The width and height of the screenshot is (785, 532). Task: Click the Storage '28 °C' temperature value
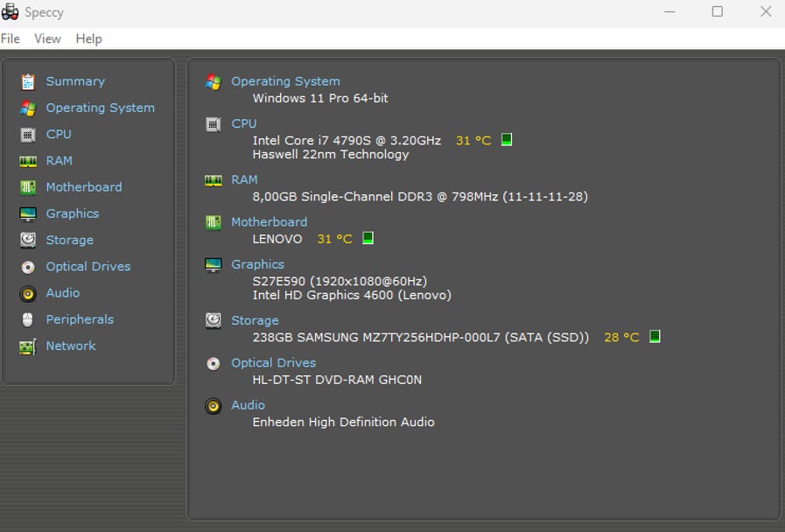622,338
